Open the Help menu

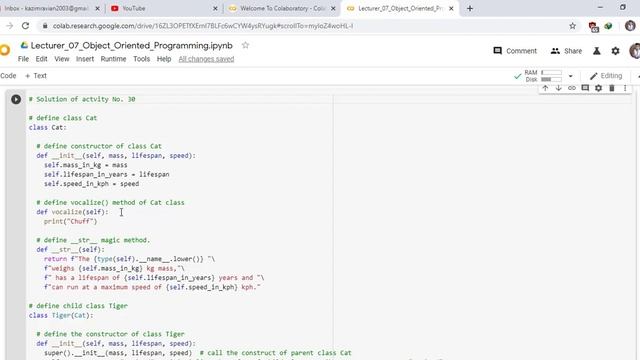[x=164, y=59]
